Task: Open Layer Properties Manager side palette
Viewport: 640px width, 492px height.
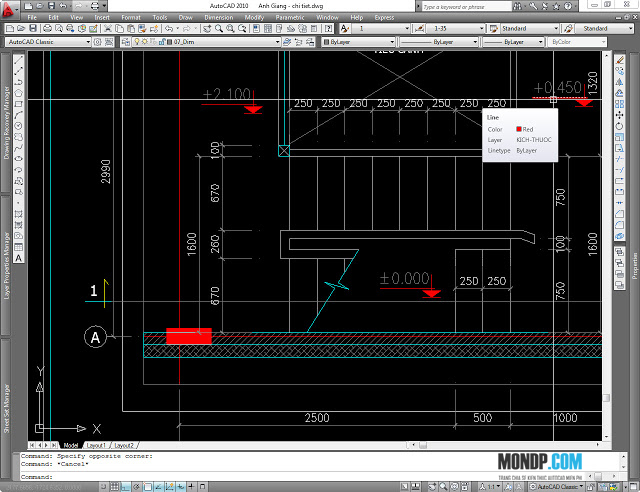Action: [x=6, y=265]
